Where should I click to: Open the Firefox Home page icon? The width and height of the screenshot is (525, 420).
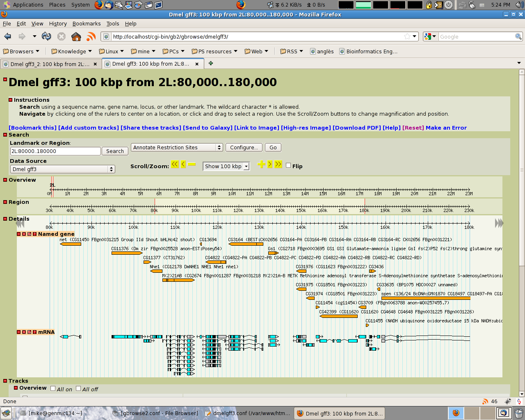(76, 37)
